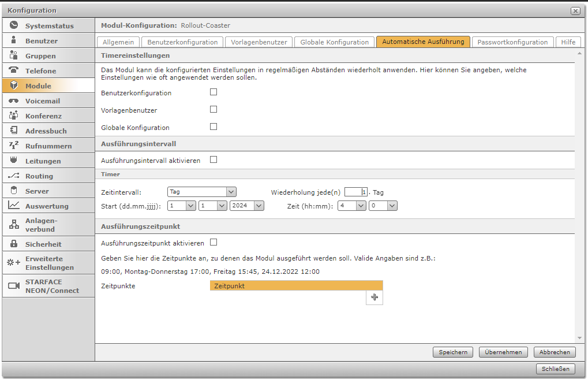This screenshot has height=379, width=588.
Task: Click the Adressbuch icon
Action: [14, 131]
